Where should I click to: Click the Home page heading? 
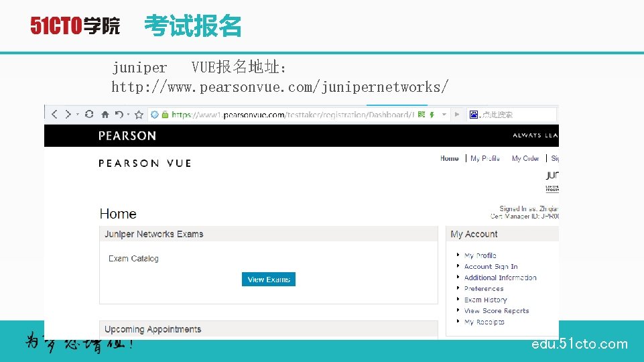(x=118, y=214)
